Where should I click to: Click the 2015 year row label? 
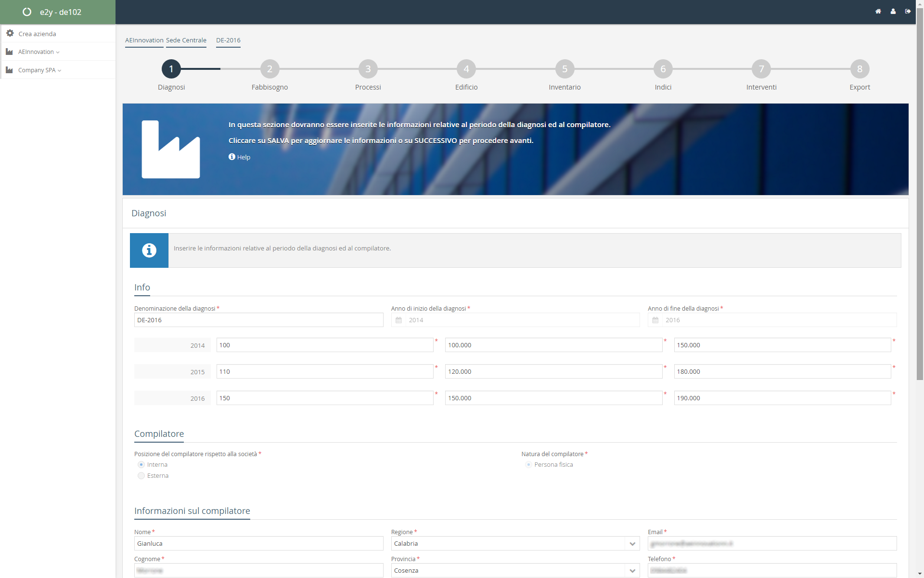pos(172,372)
